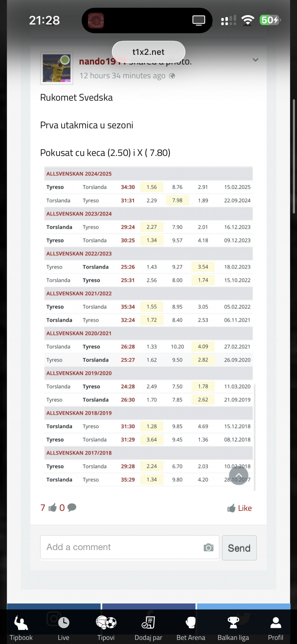Open the nando19 username link
The height and width of the screenshot is (644, 297).
[97, 62]
